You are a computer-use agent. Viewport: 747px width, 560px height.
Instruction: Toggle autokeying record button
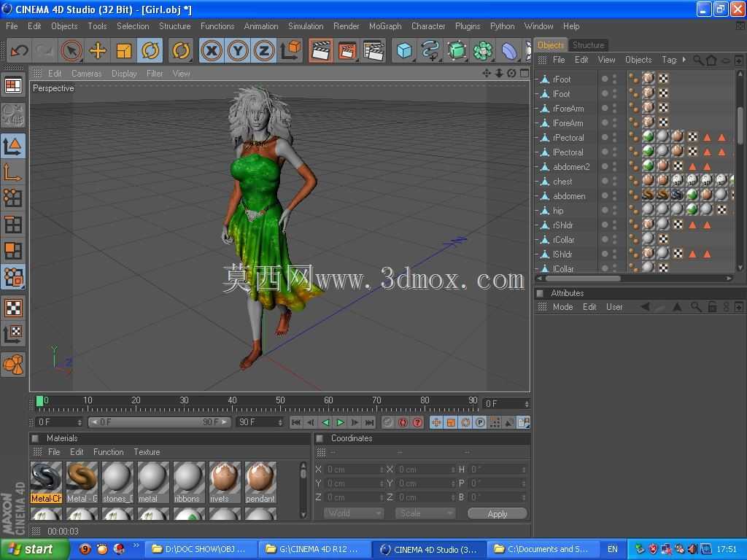[403, 422]
